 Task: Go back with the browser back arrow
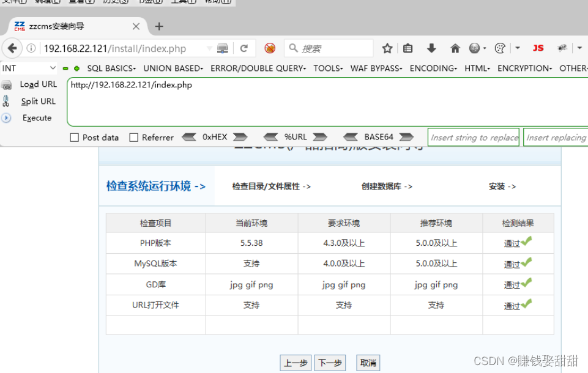click(12, 48)
